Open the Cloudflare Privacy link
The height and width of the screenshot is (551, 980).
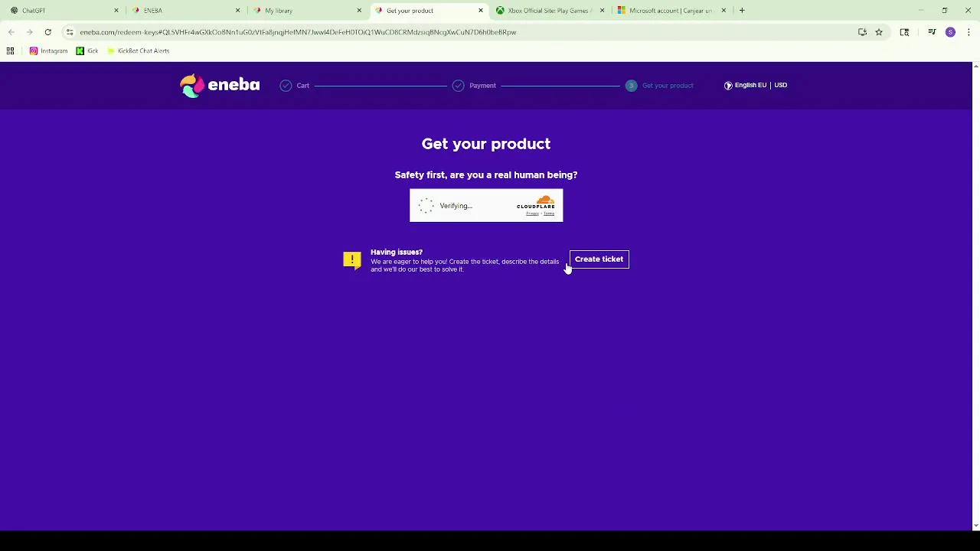(x=532, y=214)
